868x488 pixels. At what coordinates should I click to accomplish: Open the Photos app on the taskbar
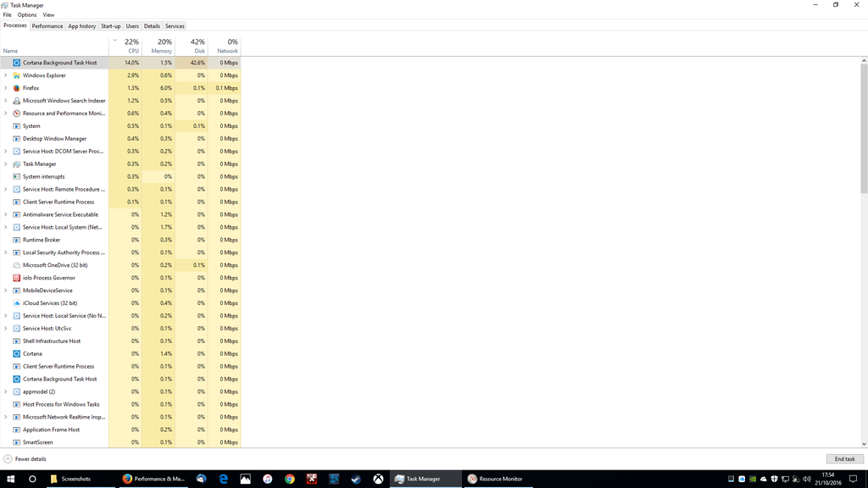click(245, 480)
